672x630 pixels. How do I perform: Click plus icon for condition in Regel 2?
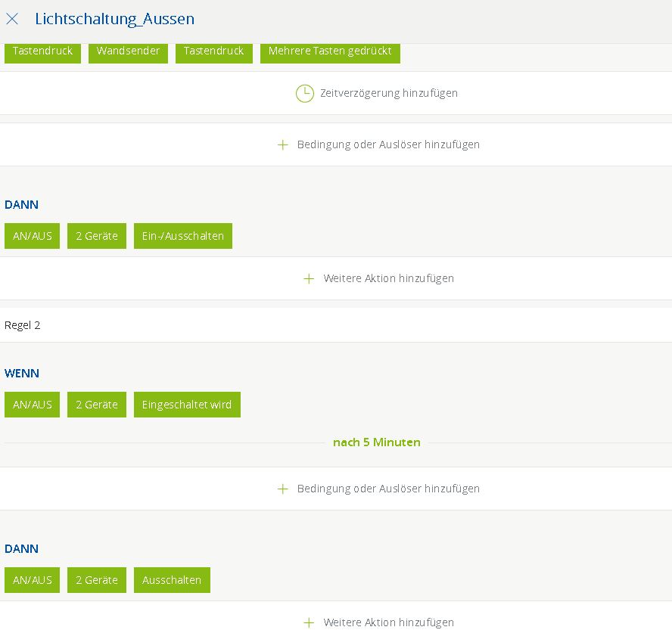pos(283,489)
